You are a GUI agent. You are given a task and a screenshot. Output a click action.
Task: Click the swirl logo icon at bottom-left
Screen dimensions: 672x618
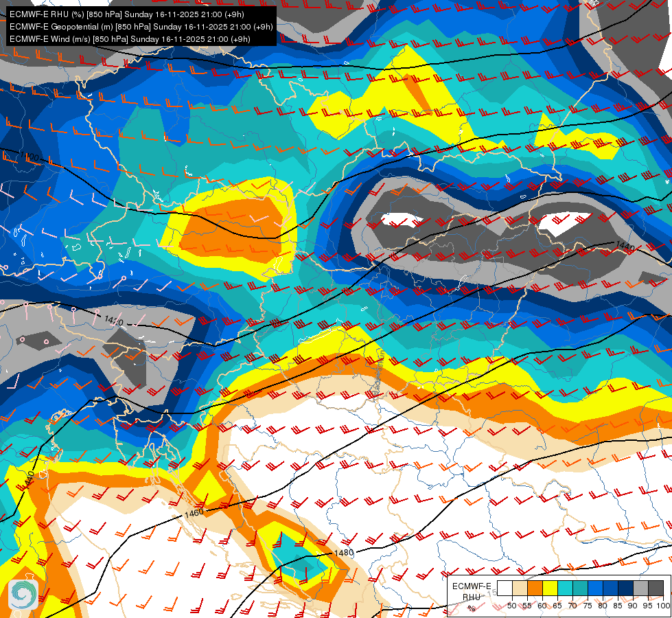(23, 595)
